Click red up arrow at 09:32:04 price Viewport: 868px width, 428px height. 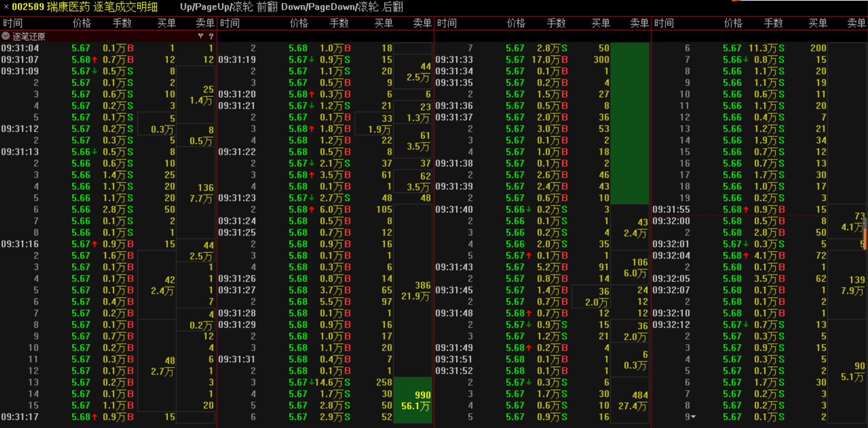coord(746,256)
